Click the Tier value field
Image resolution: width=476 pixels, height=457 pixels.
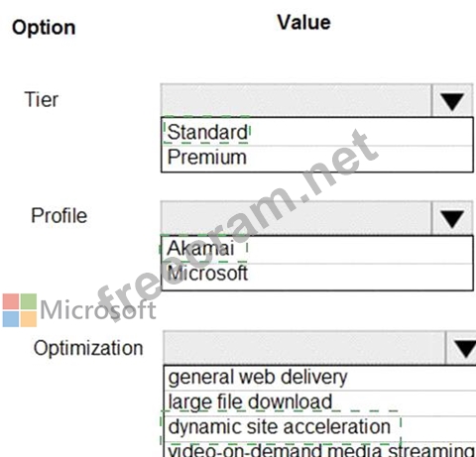tap(297, 100)
